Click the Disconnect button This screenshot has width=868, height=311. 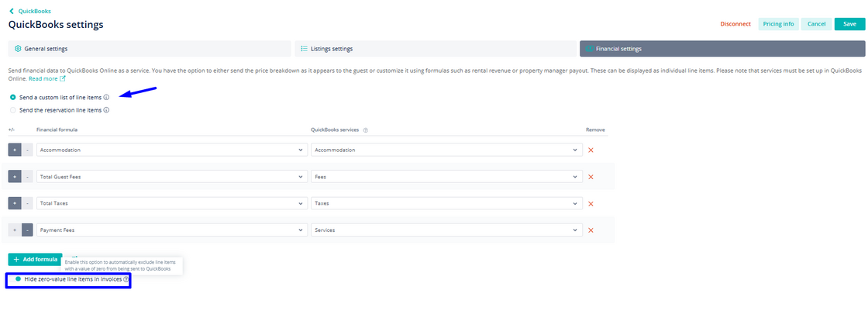tap(735, 24)
